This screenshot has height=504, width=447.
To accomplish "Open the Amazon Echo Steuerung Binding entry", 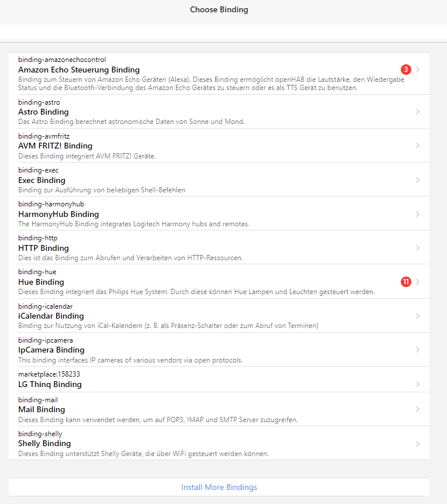I will 79,70.
